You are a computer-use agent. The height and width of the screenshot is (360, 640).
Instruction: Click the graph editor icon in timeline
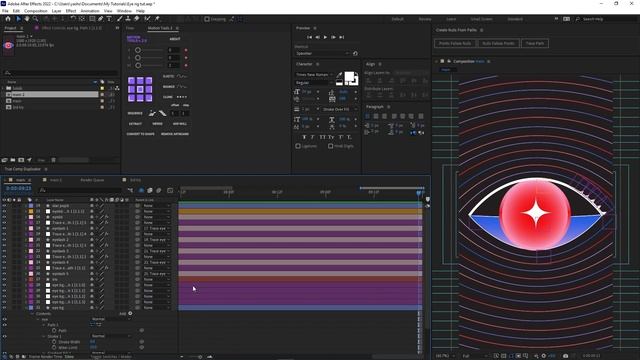click(170, 190)
